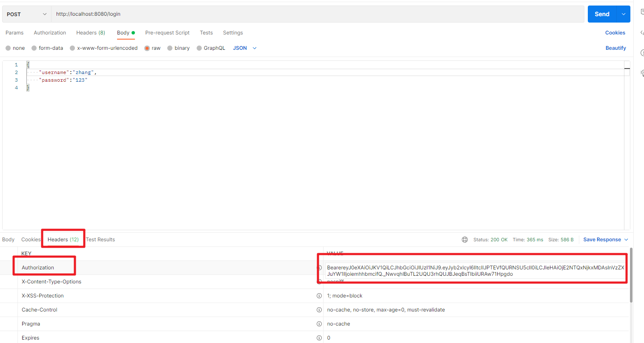Click line number 1 in the editor
Image resolution: width=644 pixels, height=343 pixels.
(x=16, y=65)
